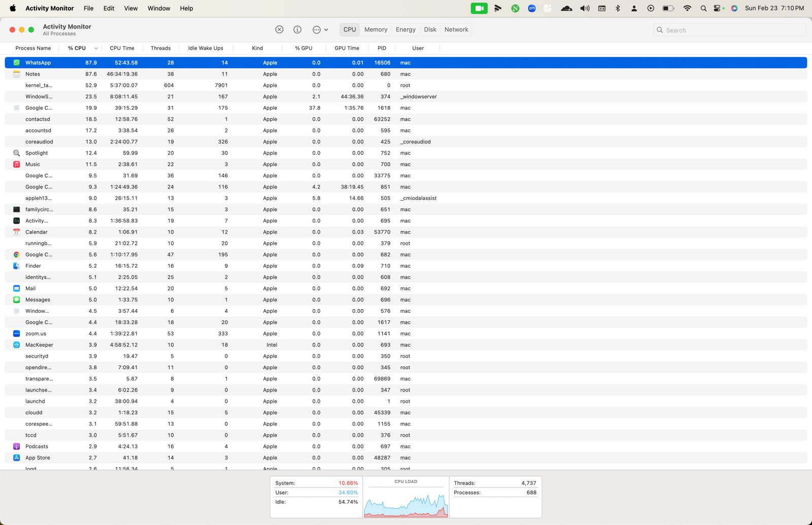Sort by Threads column header

coord(160,48)
